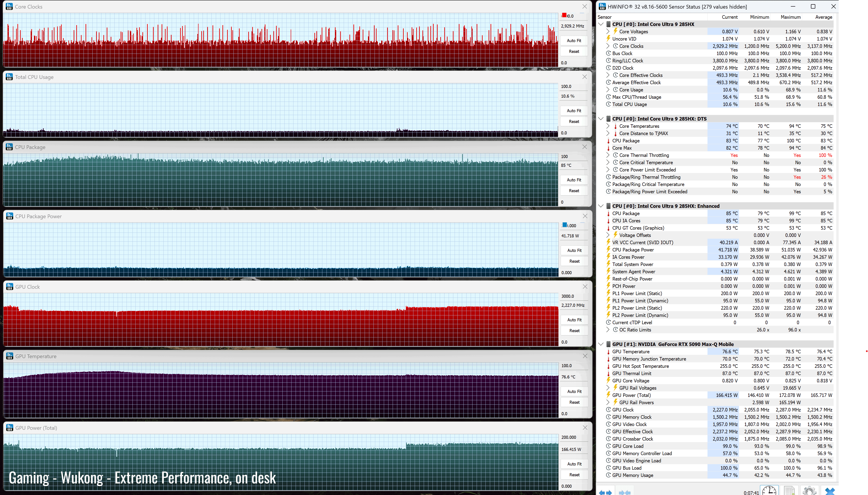
Task: Click the clock icon beside Ring/LLC Clock
Action: (x=608, y=61)
